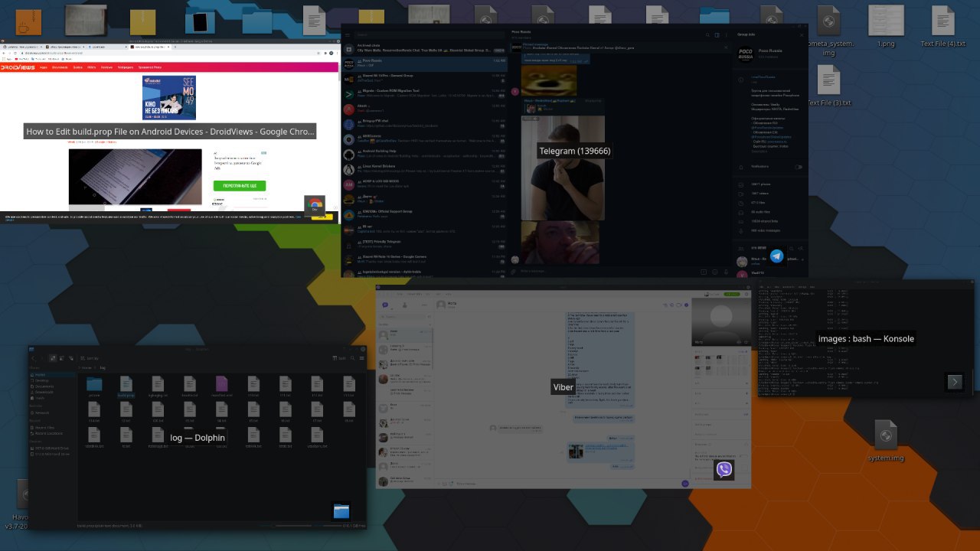Click the purple Viber app icon
The image size is (980, 551).
point(724,470)
